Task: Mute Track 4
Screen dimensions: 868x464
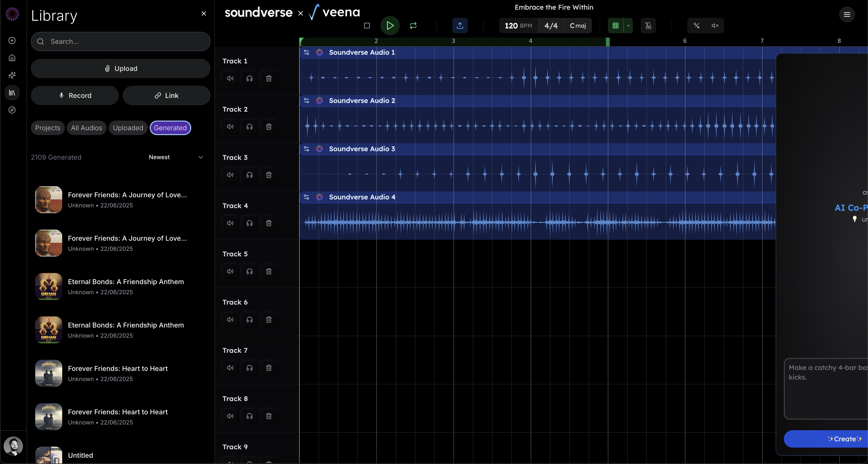Action: point(231,223)
